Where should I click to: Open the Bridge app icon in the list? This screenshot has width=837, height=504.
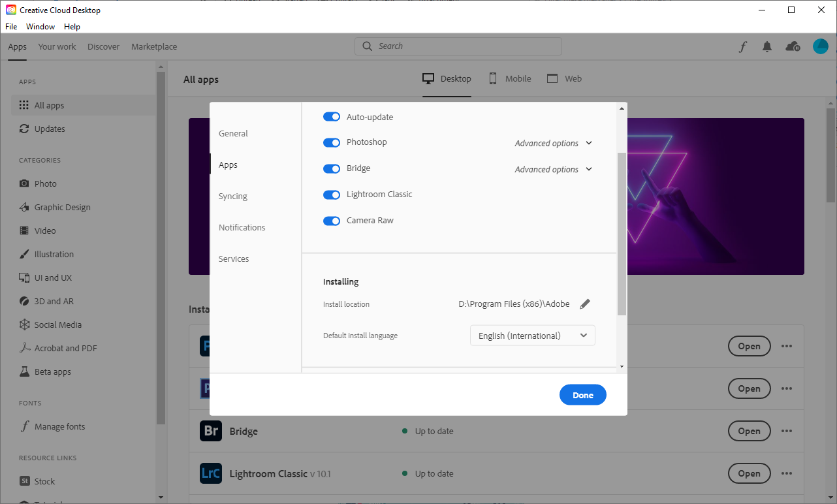point(211,431)
